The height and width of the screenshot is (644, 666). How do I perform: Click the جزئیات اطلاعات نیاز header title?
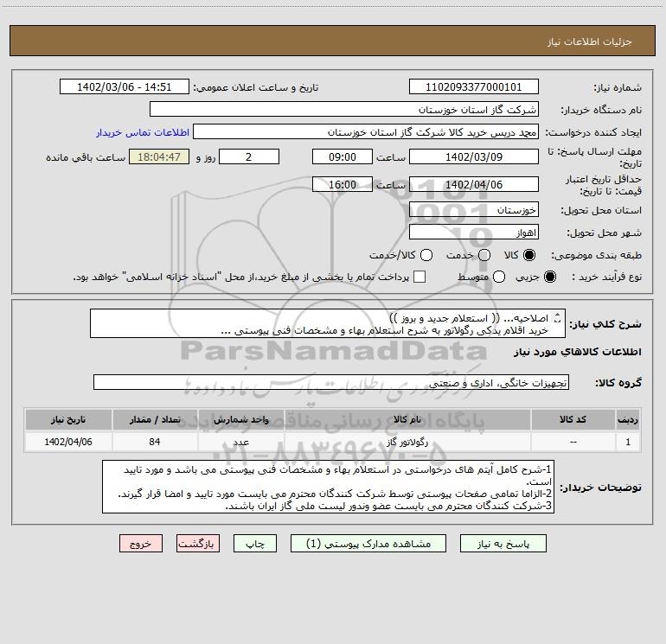pos(589,41)
